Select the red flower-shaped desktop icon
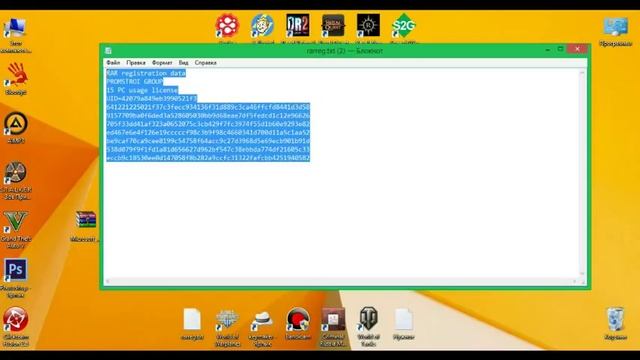The image size is (640, 360). click(x=227, y=25)
